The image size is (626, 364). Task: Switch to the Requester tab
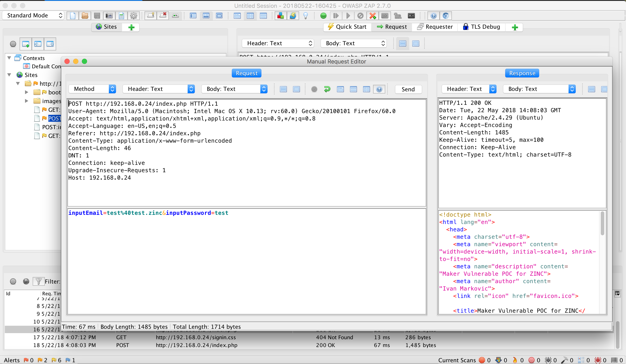(435, 27)
